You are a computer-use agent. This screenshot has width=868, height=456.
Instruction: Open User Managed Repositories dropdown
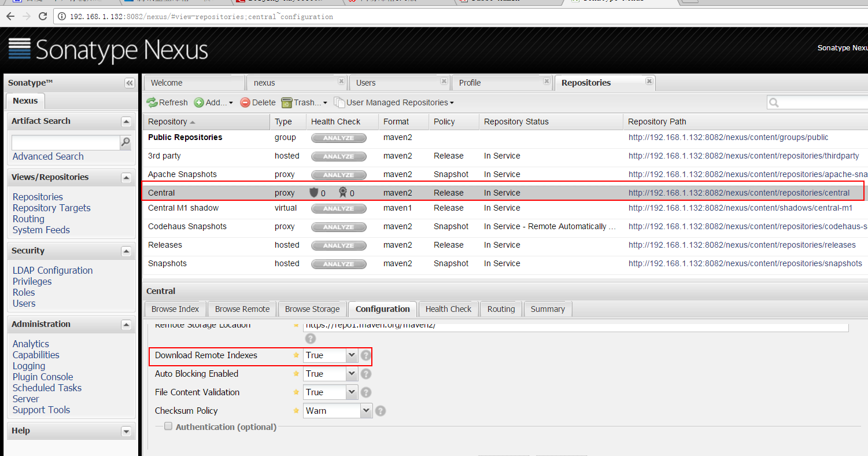click(394, 102)
